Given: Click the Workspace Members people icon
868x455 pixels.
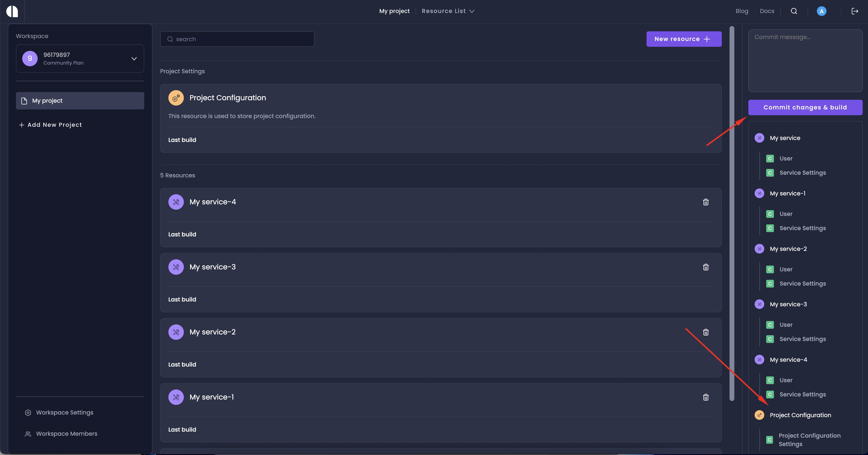Looking at the screenshot, I should pos(28,434).
